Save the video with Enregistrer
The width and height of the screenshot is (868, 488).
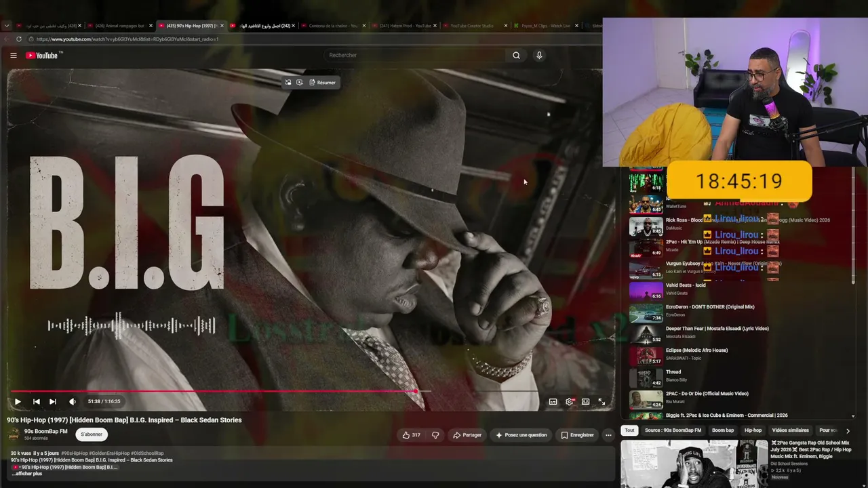point(577,435)
